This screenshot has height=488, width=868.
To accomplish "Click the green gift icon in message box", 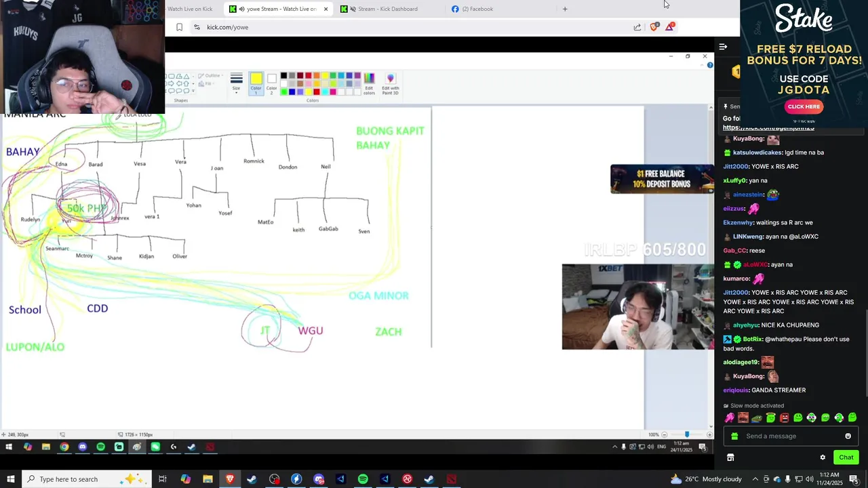I will (734, 436).
